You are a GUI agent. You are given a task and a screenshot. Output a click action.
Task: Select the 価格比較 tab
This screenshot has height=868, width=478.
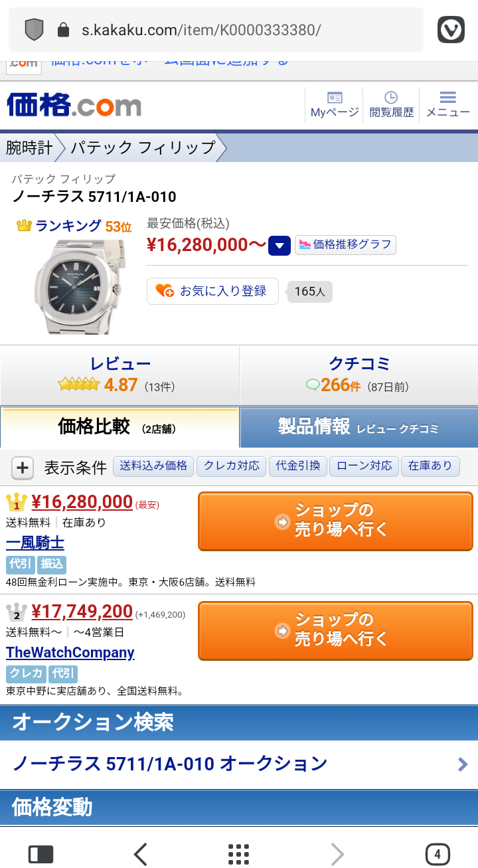coord(119,427)
